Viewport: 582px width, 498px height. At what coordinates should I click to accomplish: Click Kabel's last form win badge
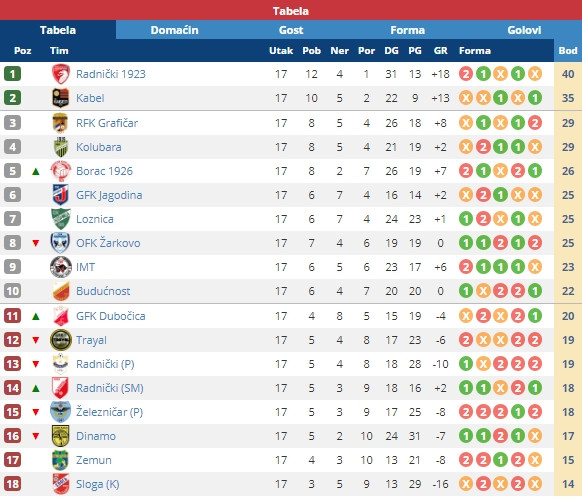tap(535, 98)
